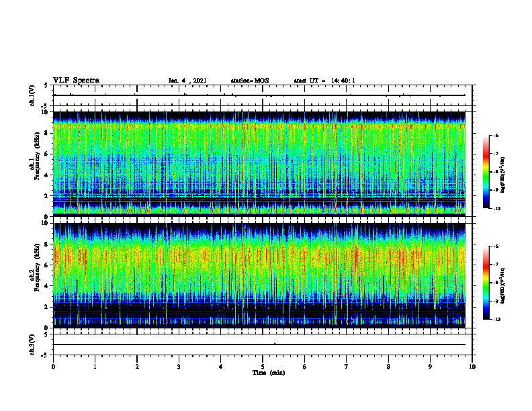Click the ch.2 spectrogram color scale bar
Viewport: 532px width, 411px height.
[486, 283]
